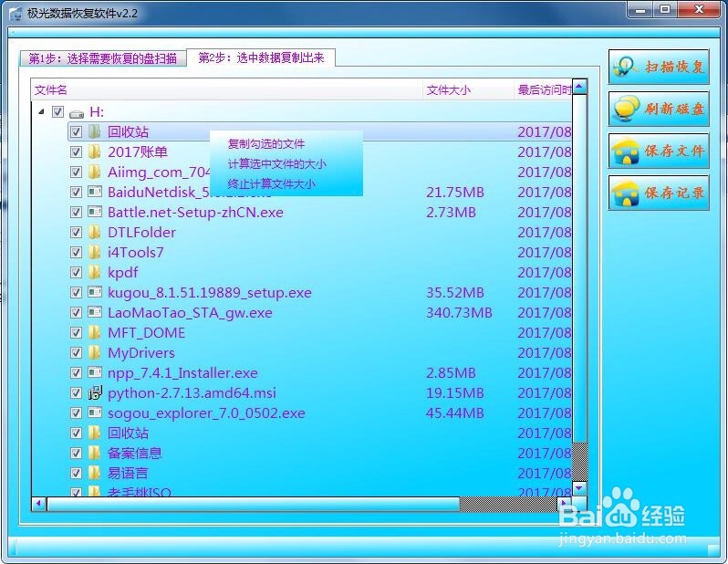Sort by 文件名 column header
Screen dimensions: 728x564
227,90
